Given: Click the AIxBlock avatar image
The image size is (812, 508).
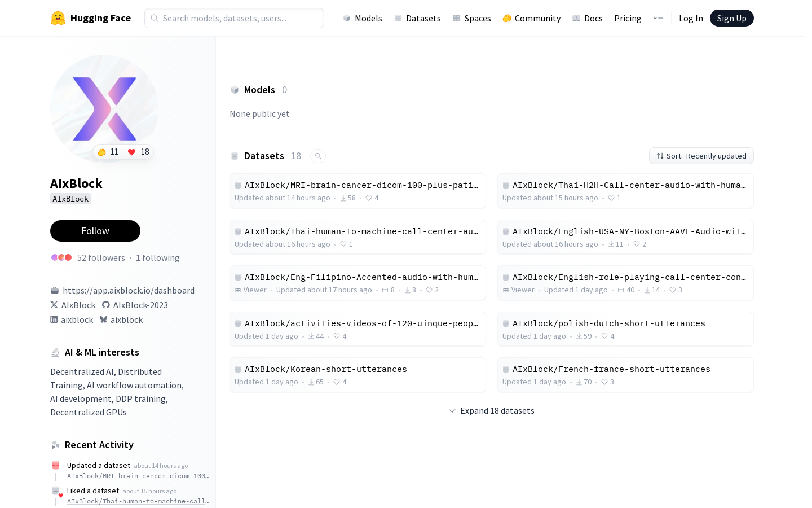Looking at the screenshot, I should [104, 108].
